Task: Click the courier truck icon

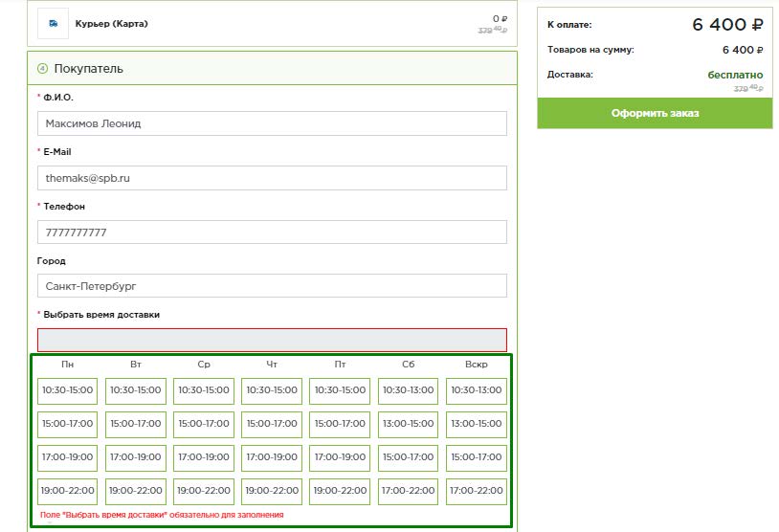Action: coord(54,23)
